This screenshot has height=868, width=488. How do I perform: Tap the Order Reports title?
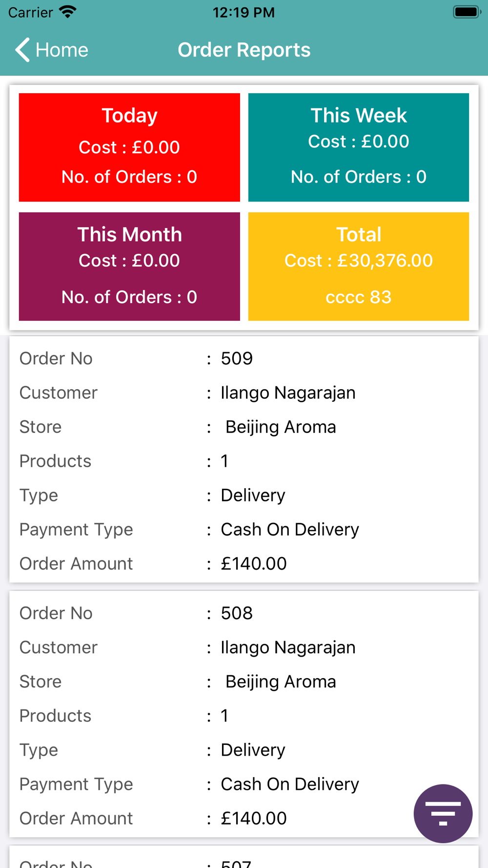pos(244,50)
